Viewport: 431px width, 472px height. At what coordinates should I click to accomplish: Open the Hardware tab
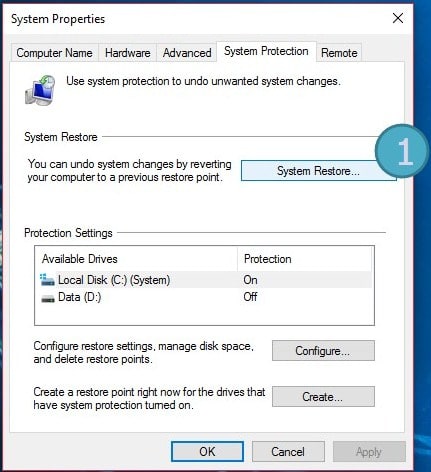[127, 53]
